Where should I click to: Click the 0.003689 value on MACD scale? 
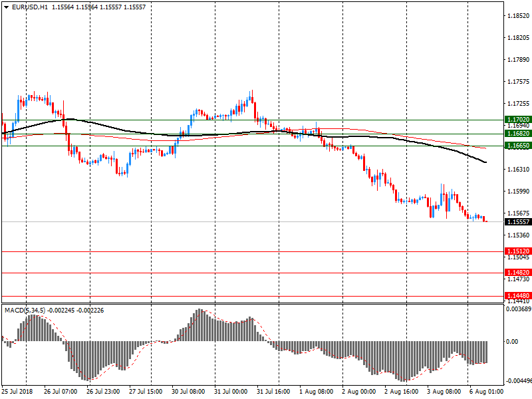[x=518, y=310]
